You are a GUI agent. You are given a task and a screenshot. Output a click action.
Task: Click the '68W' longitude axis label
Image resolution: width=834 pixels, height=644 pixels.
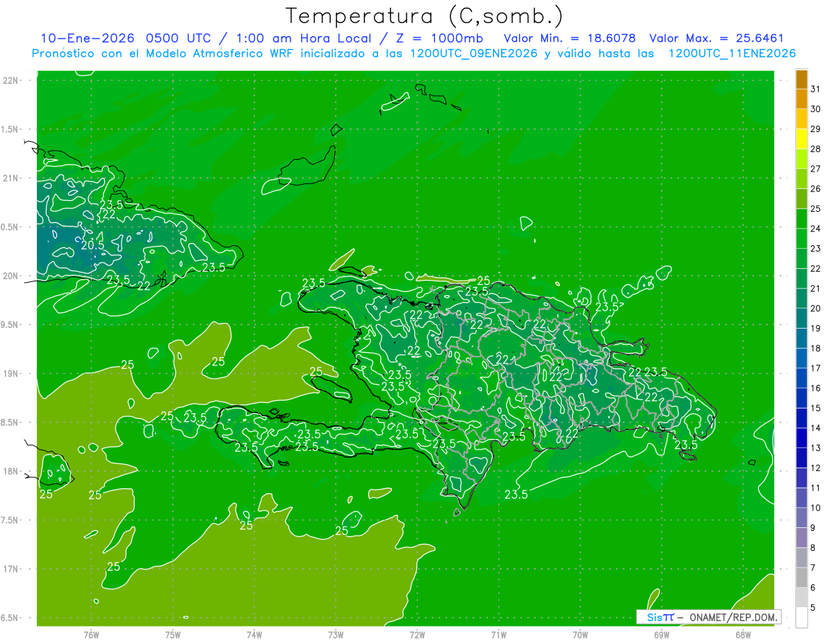click(743, 635)
